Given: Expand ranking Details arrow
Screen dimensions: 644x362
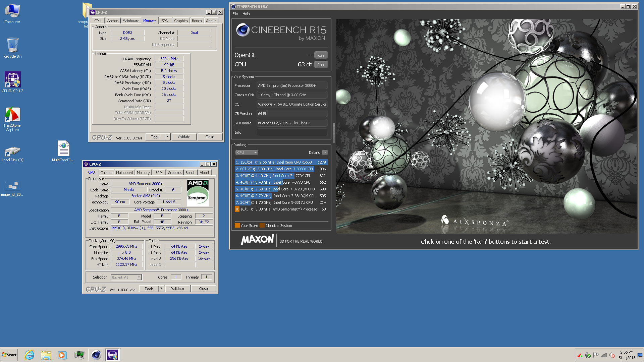Looking at the screenshot, I should [x=325, y=153].
